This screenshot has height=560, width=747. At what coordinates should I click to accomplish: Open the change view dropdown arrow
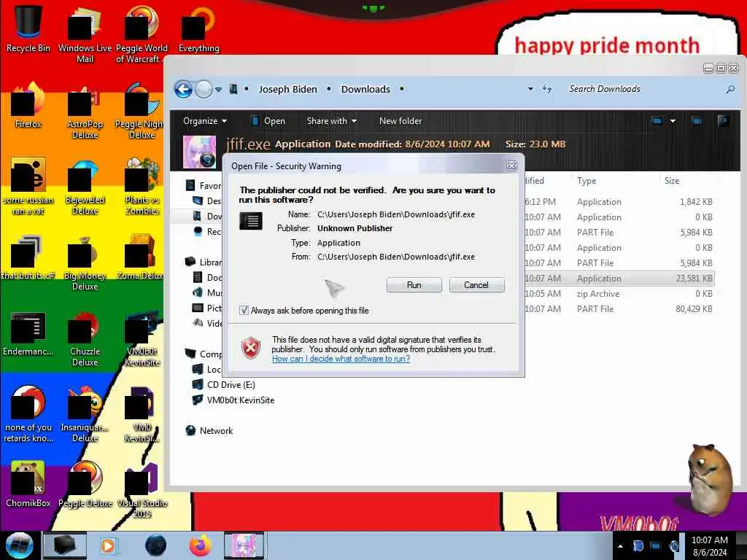pyautogui.click(x=673, y=121)
